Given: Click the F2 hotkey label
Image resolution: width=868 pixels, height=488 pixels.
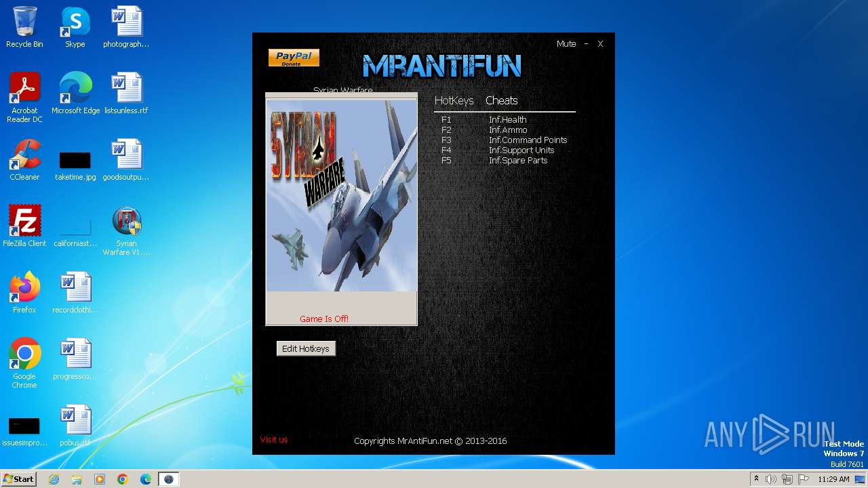Looking at the screenshot, I should coord(446,129).
